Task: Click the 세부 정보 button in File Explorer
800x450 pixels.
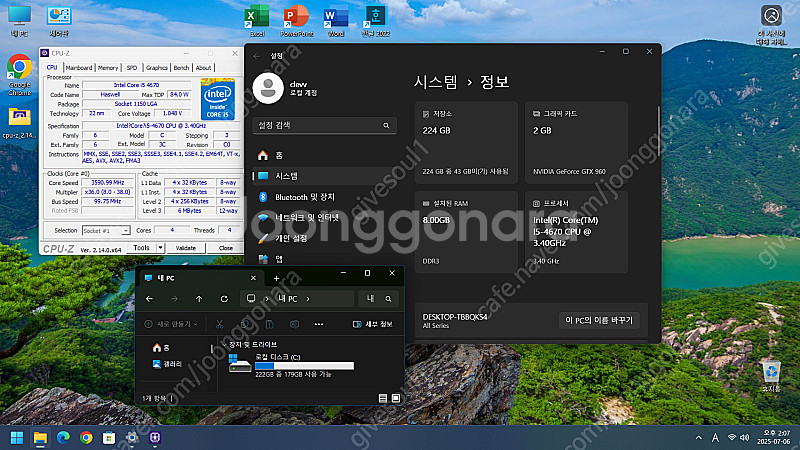Action: pos(372,324)
